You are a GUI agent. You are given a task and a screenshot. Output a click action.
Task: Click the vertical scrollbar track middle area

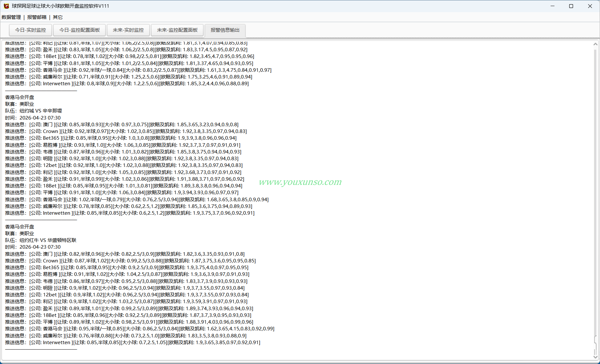596,192
